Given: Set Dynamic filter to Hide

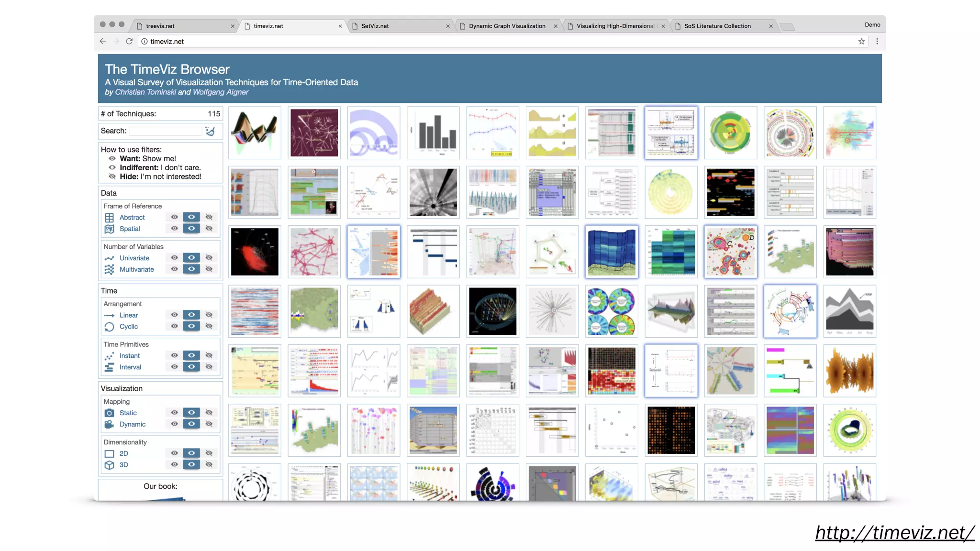Looking at the screenshot, I should (x=209, y=424).
